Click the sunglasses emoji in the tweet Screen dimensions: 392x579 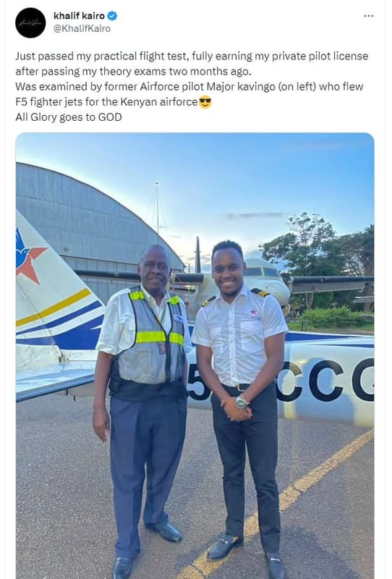tap(205, 102)
